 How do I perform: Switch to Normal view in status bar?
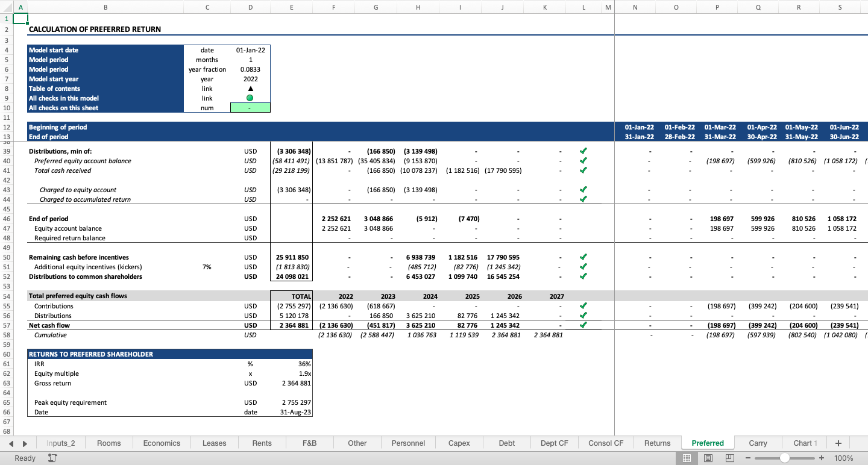tap(687, 458)
